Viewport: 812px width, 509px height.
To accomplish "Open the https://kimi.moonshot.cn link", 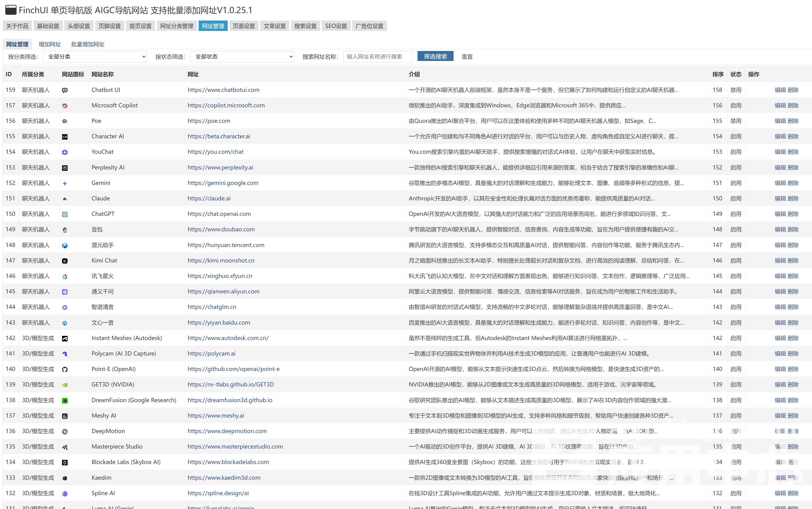I will tap(221, 260).
